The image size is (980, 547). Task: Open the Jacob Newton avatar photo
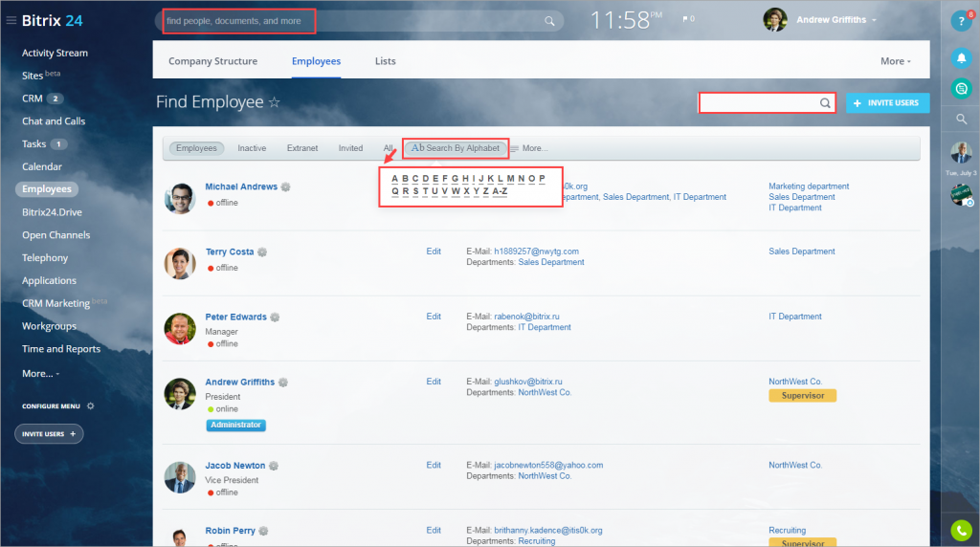pos(180,478)
